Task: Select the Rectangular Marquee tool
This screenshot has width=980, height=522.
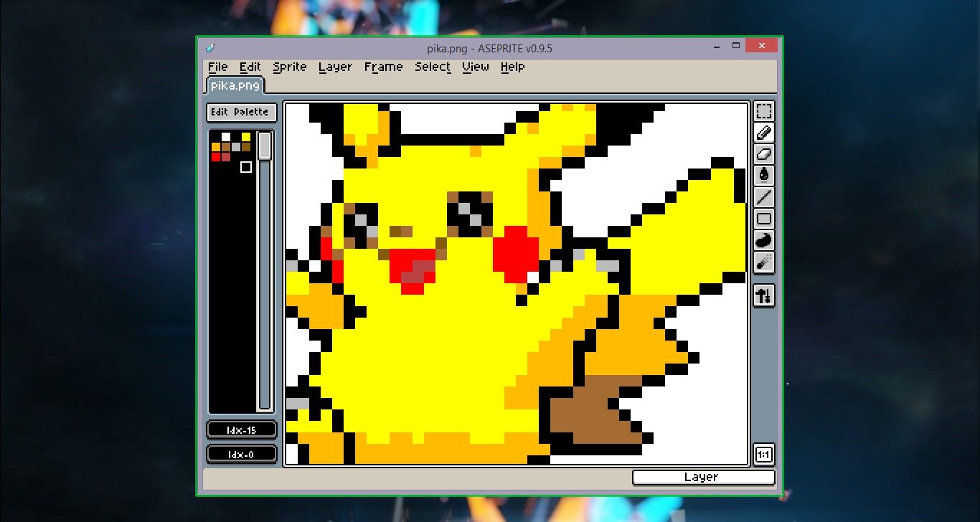Action: pyautogui.click(x=764, y=111)
